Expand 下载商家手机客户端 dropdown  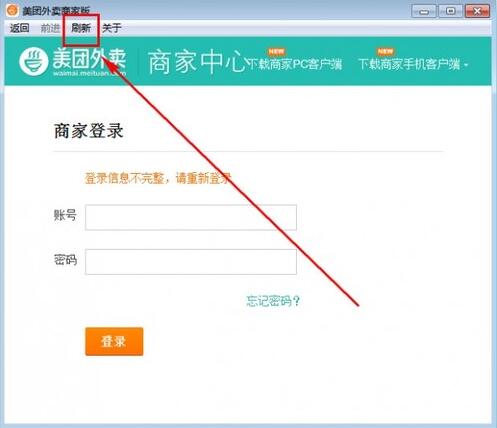[413, 64]
